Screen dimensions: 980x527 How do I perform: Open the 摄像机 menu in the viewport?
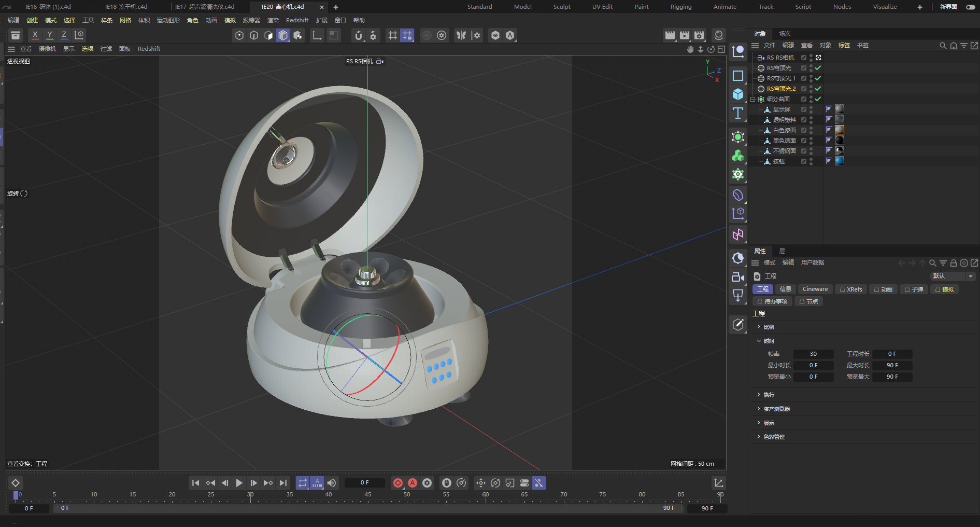pyautogui.click(x=47, y=49)
